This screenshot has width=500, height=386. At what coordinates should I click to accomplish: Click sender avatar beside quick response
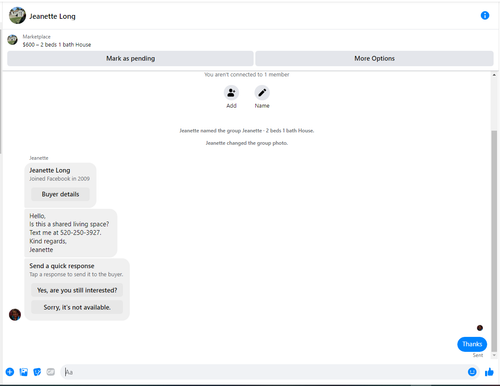tap(15, 314)
